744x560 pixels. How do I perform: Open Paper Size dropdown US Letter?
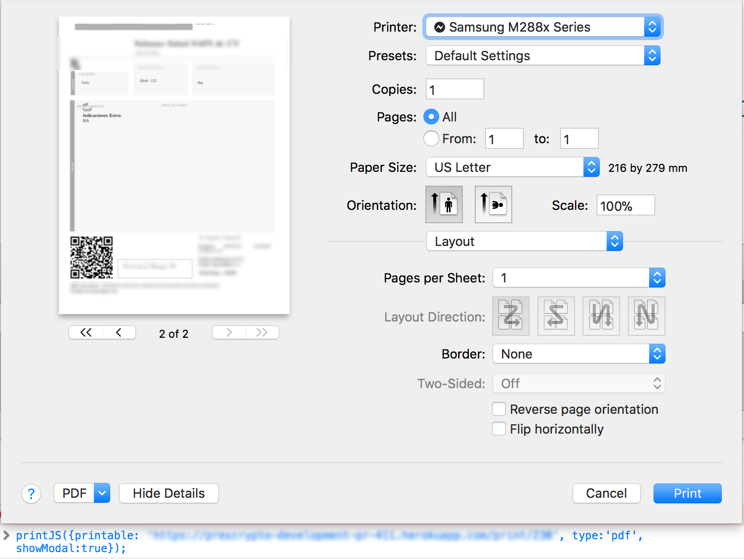(x=513, y=167)
